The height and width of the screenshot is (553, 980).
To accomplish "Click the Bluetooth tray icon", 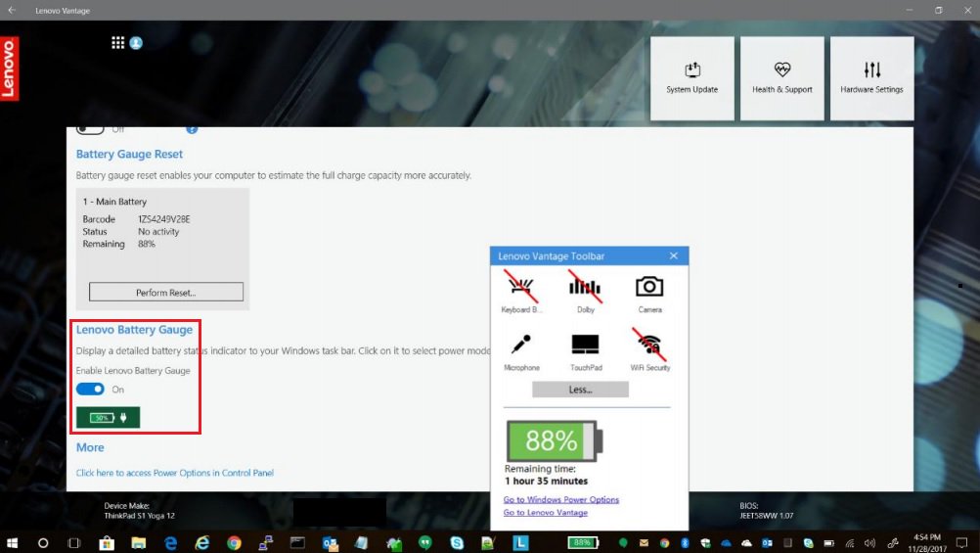I will [685, 542].
